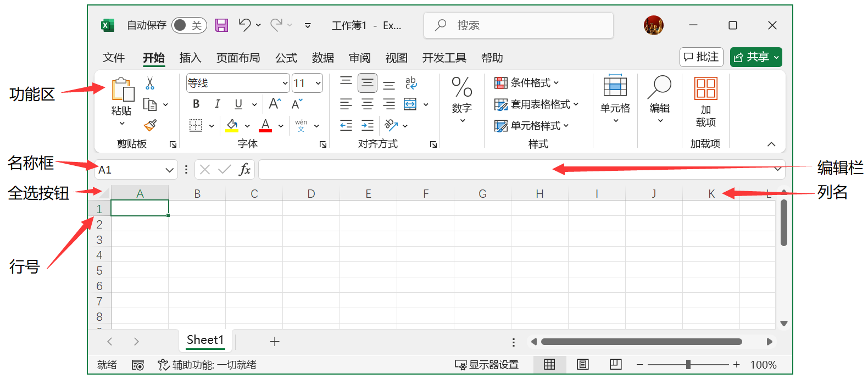Click the Wrap Text icon
Viewport: 868px width, 379px height.
pyautogui.click(x=411, y=83)
